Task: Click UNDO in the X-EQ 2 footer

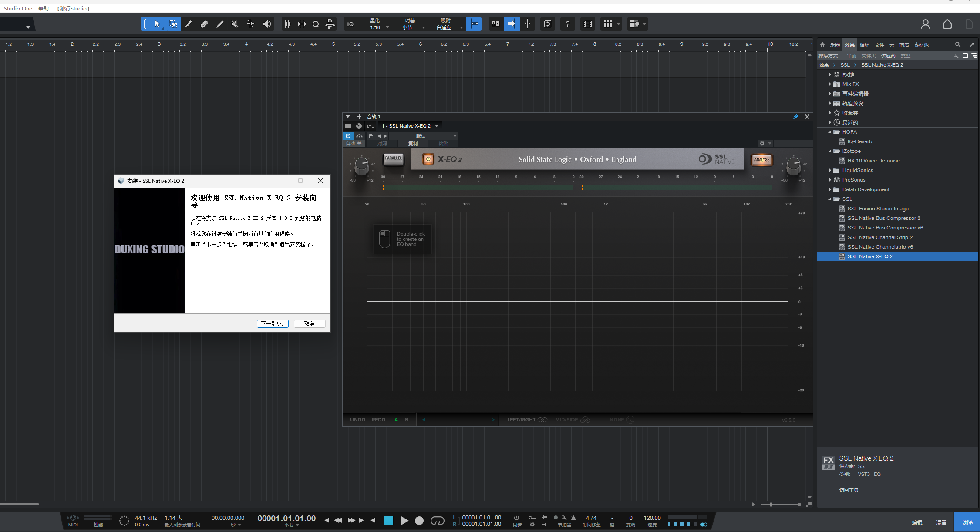Action: (x=357, y=420)
